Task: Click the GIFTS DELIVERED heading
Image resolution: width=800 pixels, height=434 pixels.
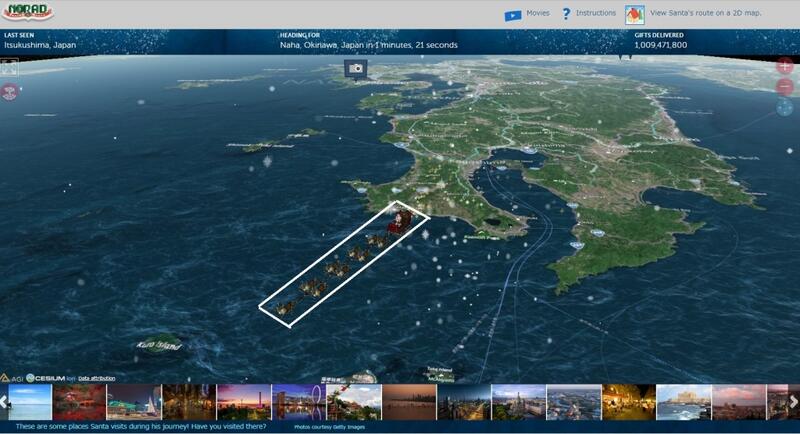Action: point(659,35)
